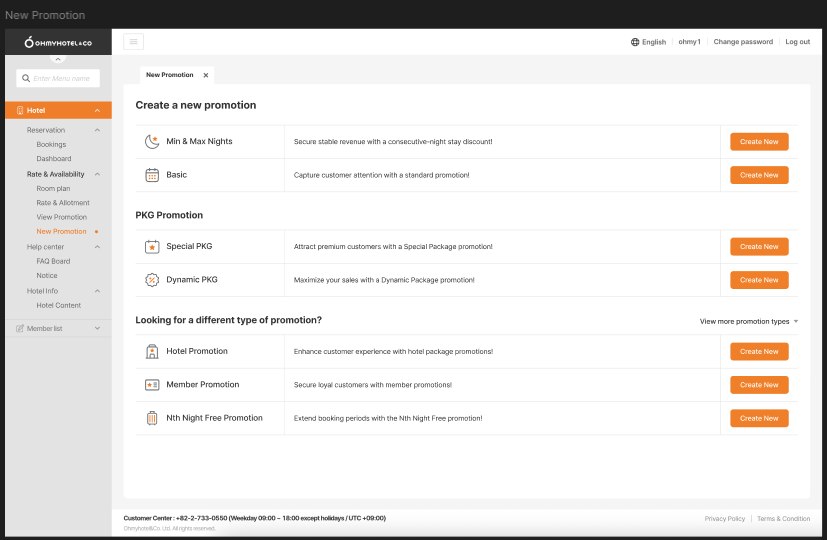This screenshot has height=540, width=827.
Task: Close the New Promotion tab
Action: click(x=206, y=75)
